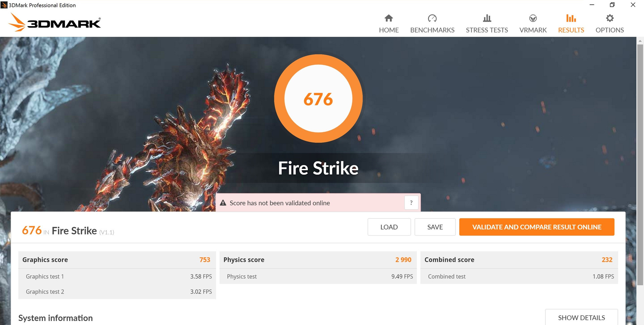Click the Combined test row label
644x325 pixels.
click(447, 276)
